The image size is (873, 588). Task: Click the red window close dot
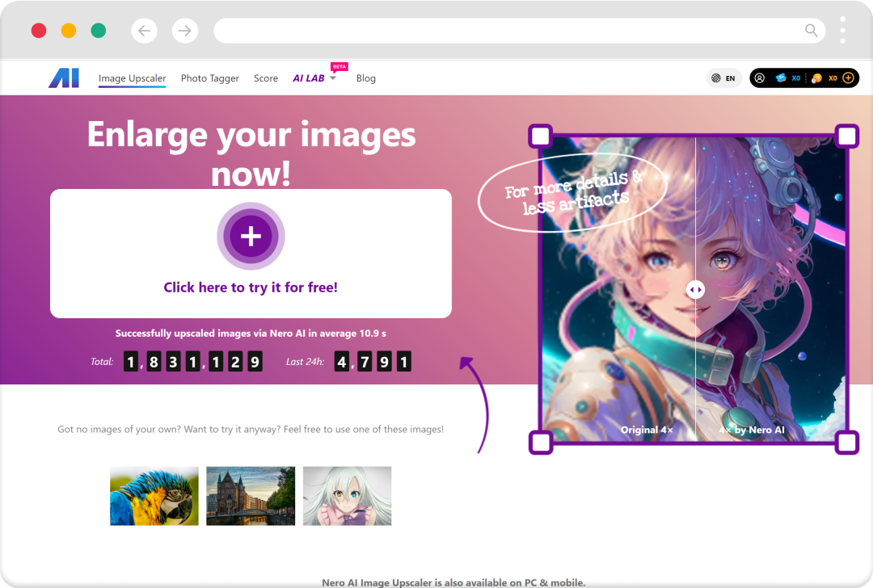[x=39, y=31]
